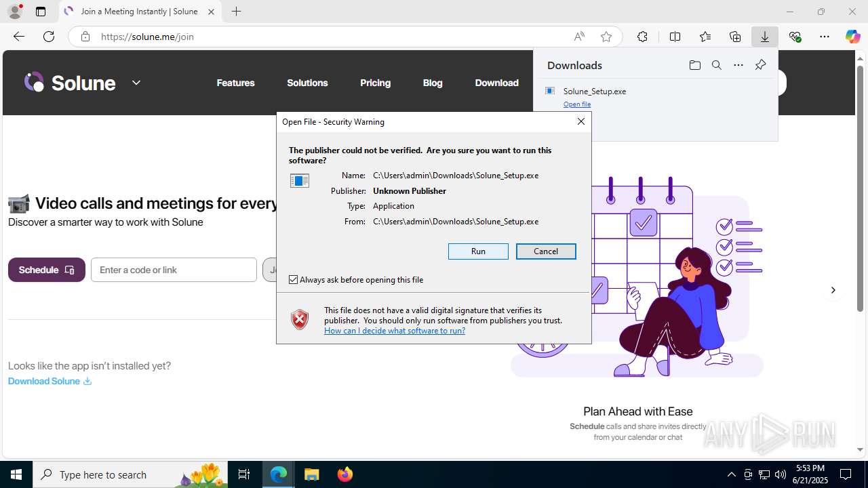Click Open file link under Solune_Setup.exe
This screenshot has height=488, width=868.
point(577,104)
